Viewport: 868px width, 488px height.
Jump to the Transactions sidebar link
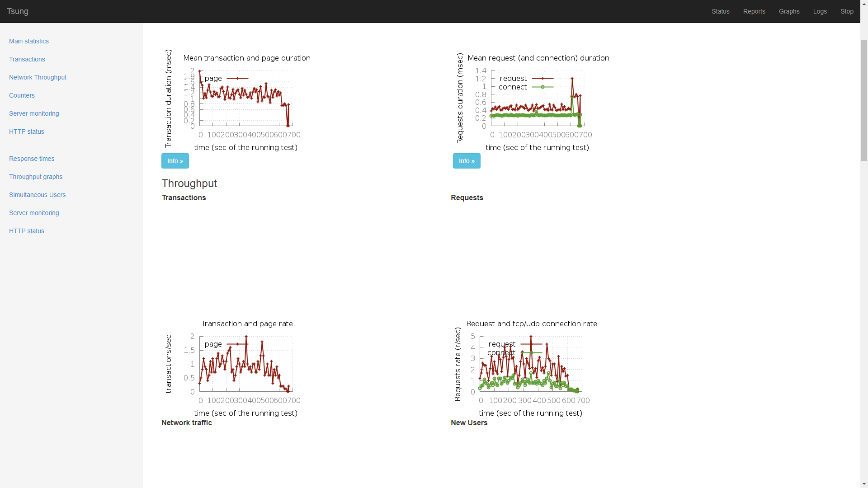(27, 59)
